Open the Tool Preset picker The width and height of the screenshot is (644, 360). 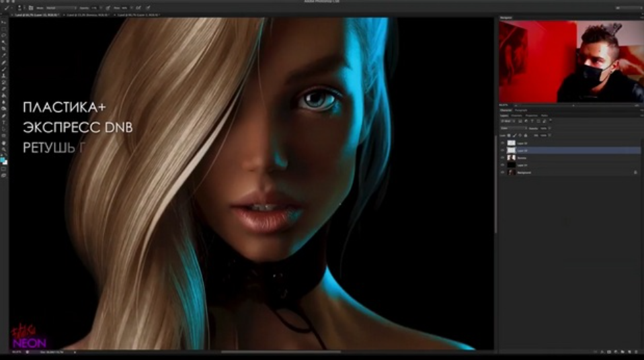point(8,8)
